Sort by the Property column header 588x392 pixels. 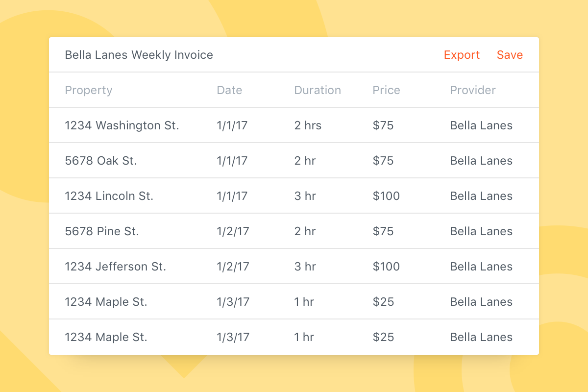(x=89, y=90)
